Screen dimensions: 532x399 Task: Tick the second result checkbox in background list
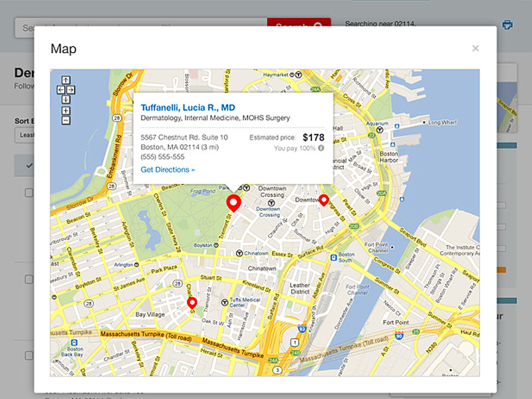(x=29, y=279)
